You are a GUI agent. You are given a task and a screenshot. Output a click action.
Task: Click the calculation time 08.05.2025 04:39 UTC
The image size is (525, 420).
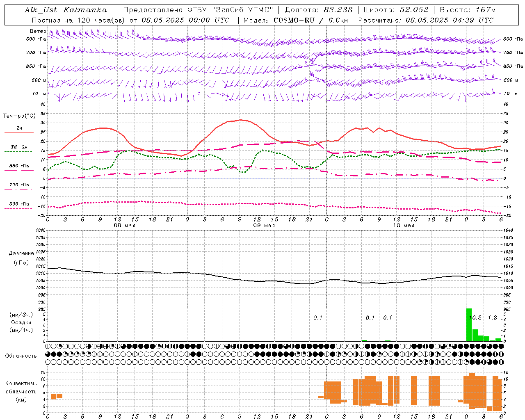click(450, 20)
